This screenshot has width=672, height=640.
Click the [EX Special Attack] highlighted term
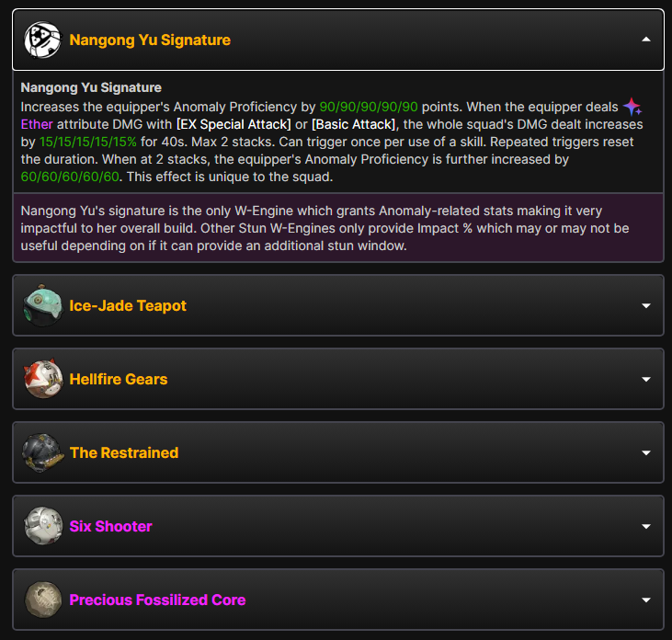click(x=233, y=124)
